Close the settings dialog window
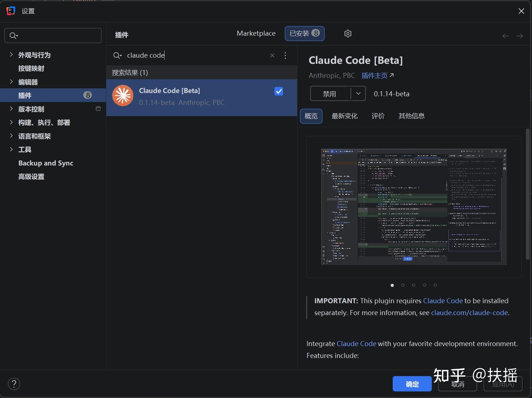This screenshot has height=398, width=532. point(521,11)
